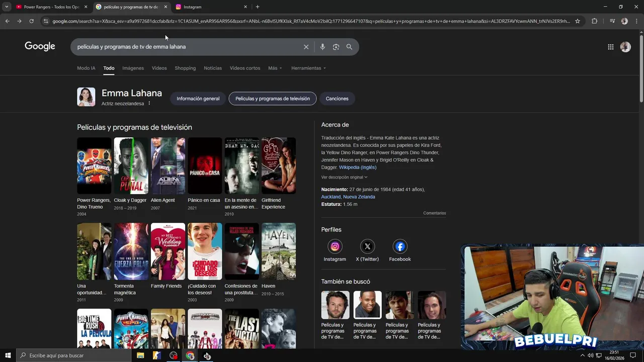Open the Wikipedia (Inglés) link
The width and height of the screenshot is (644, 362).
pos(357,167)
